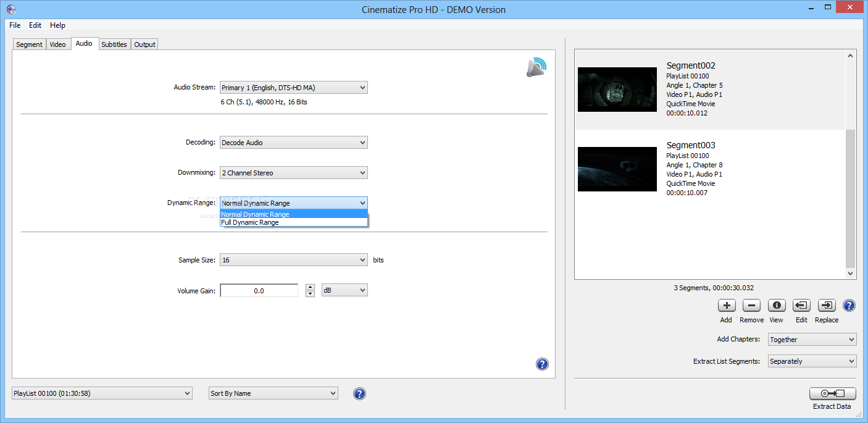Open the Subtitles tab

tap(114, 44)
